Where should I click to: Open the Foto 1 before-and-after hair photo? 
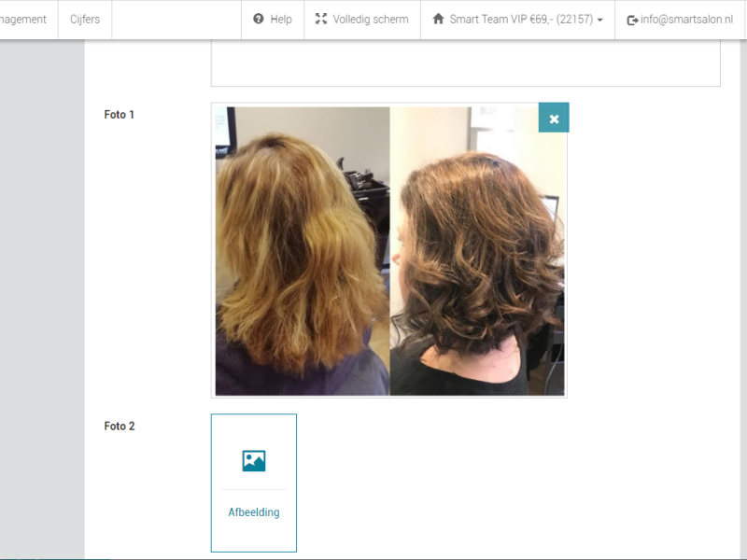pyautogui.click(x=389, y=251)
